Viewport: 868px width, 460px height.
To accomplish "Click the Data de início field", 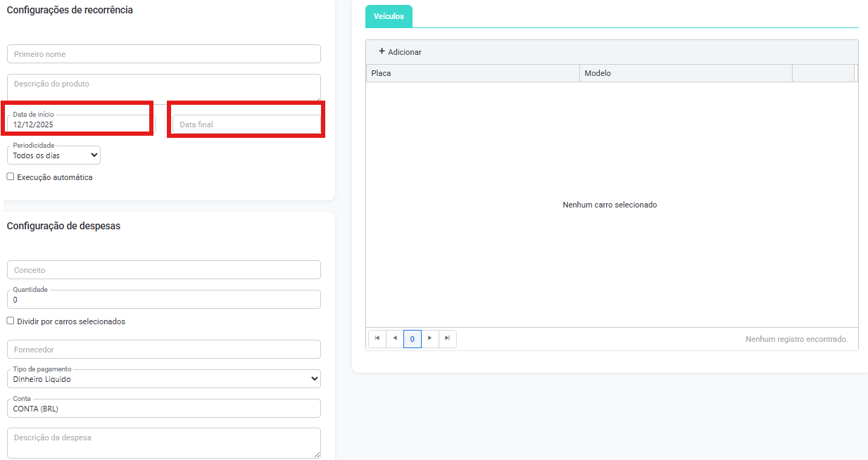I will coord(79,124).
